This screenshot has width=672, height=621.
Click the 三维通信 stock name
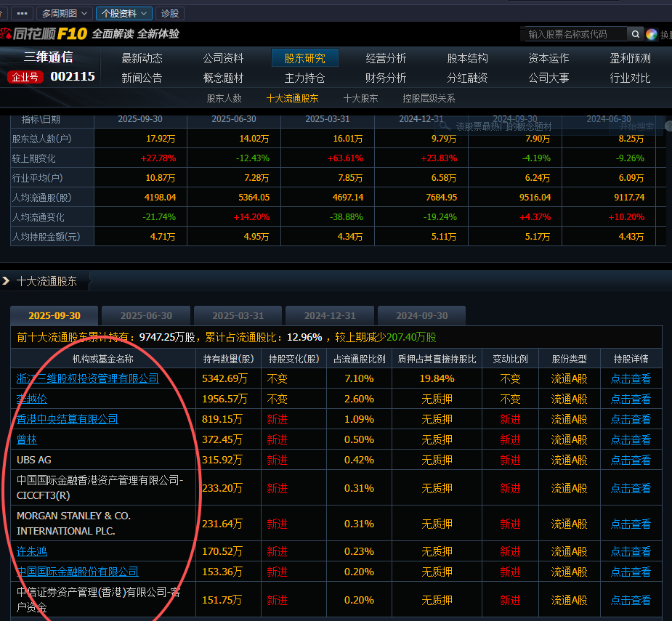(49, 57)
